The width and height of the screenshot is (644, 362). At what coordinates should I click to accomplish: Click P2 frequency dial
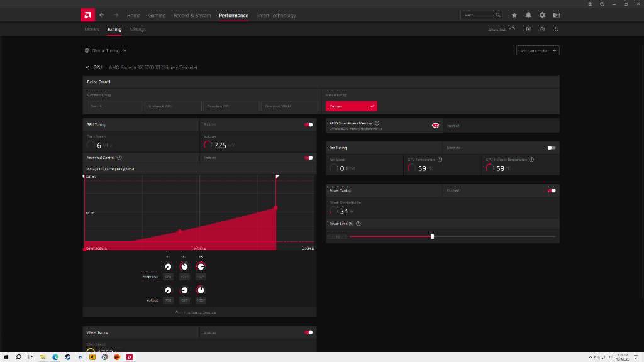coord(184,266)
